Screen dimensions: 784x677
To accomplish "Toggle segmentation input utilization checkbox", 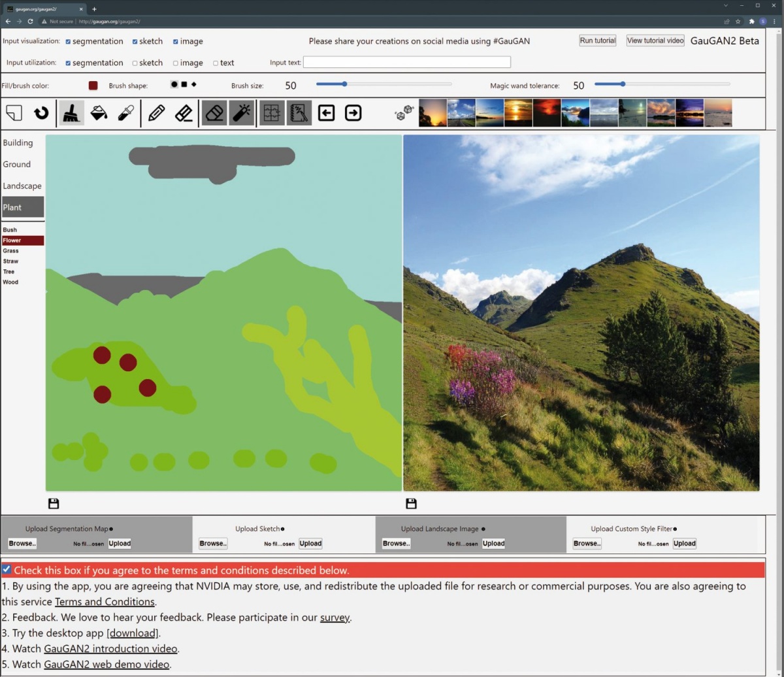I will click(68, 63).
